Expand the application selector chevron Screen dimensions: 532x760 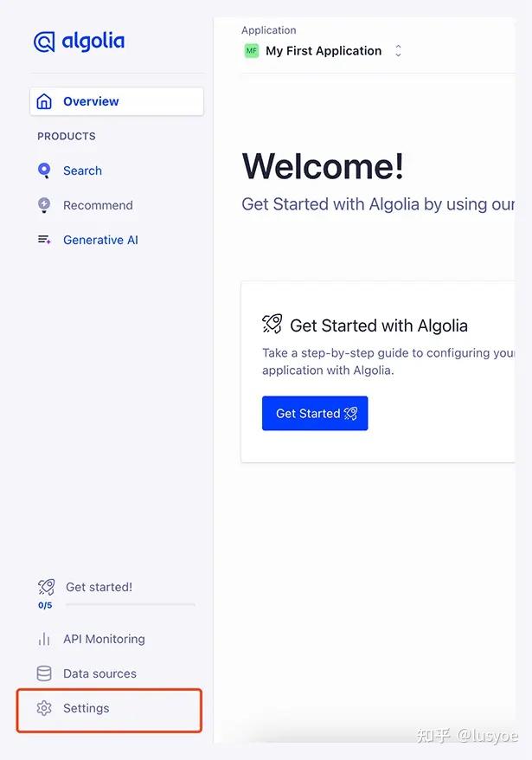398,51
